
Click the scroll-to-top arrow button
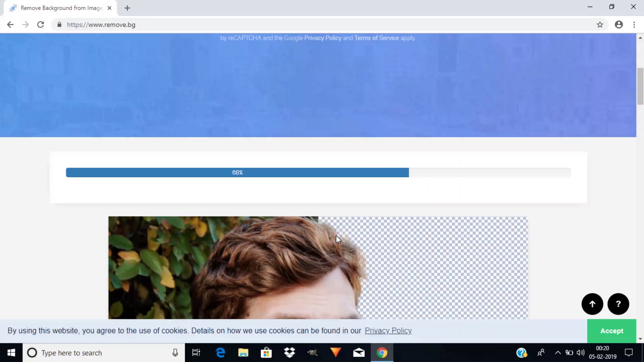point(592,304)
